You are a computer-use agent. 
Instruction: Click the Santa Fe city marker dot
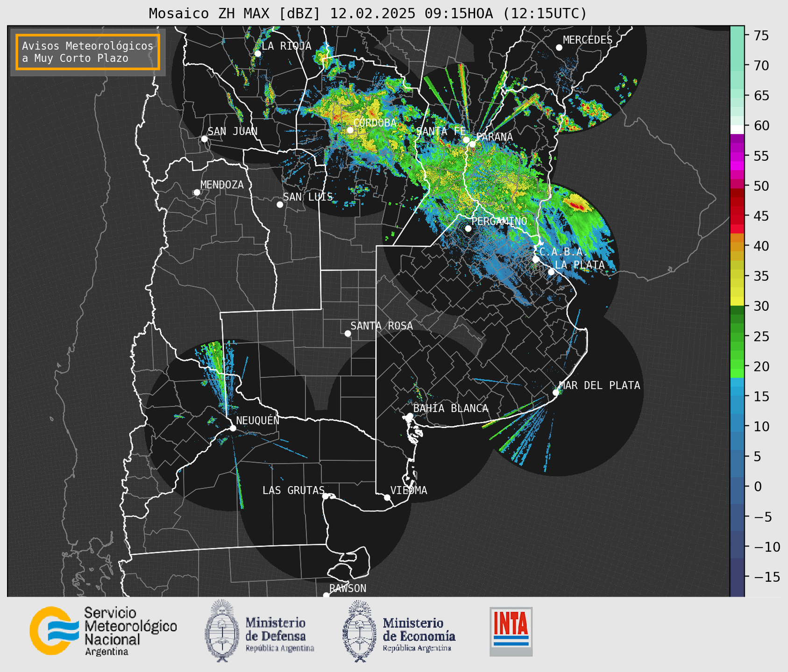(x=466, y=140)
